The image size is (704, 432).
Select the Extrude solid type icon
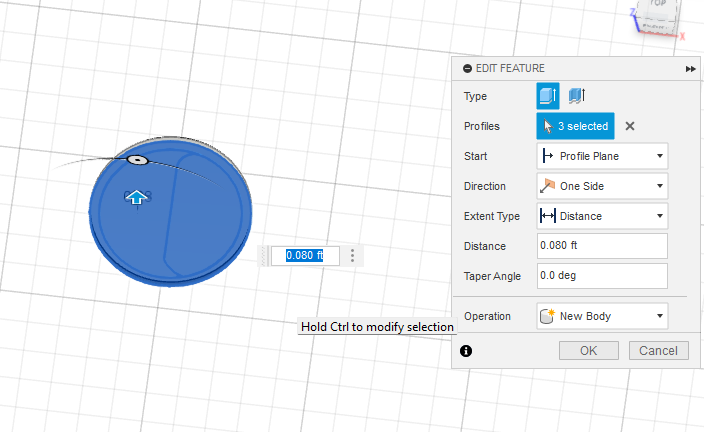(548, 96)
